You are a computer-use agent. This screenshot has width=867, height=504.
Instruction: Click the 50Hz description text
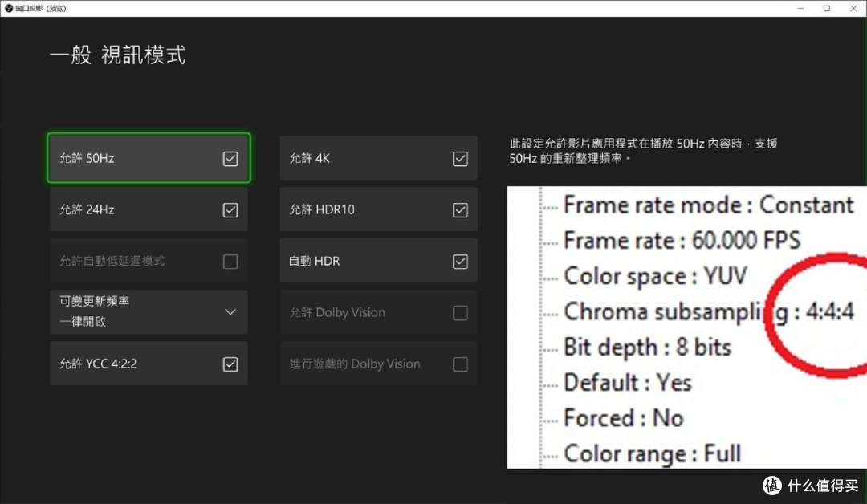643,151
